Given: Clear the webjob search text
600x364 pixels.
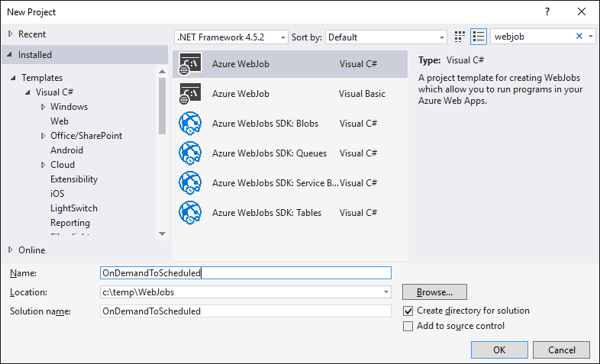Looking at the screenshot, I should click(x=579, y=36).
